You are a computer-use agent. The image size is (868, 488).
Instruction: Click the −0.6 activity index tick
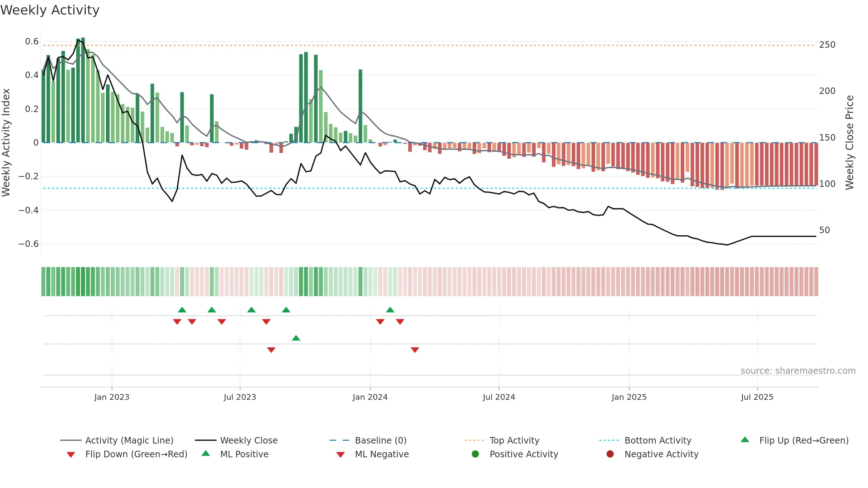point(29,244)
